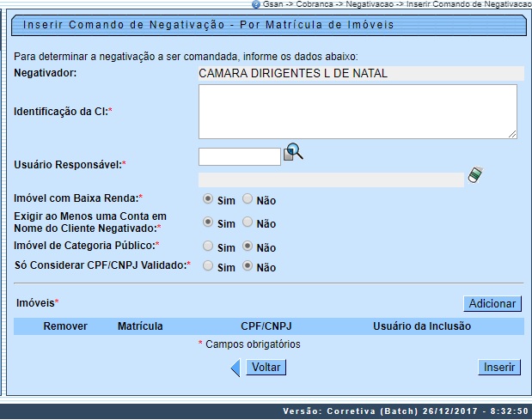Choose Sim for Exigir ao Menos uma Conta

click(208, 222)
